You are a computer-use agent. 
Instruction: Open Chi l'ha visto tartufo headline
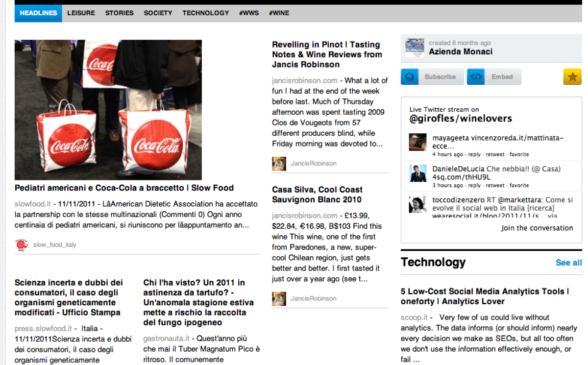[198, 302]
